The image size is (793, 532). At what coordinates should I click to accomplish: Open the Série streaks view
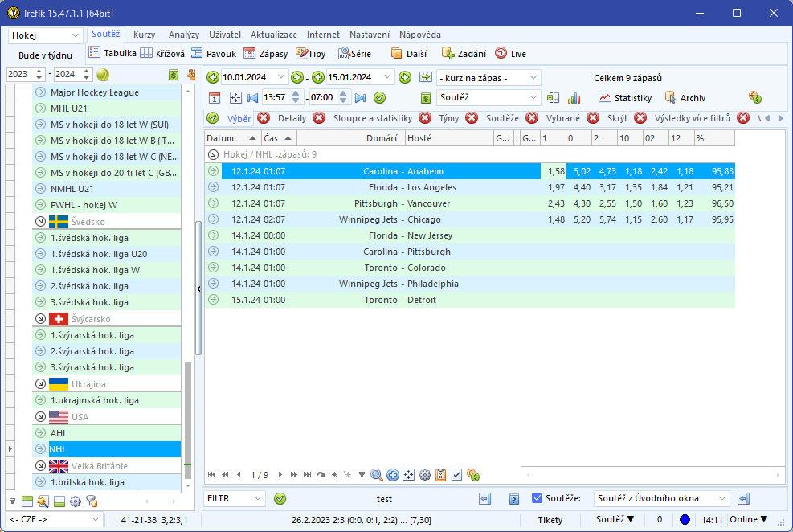tap(354, 53)
